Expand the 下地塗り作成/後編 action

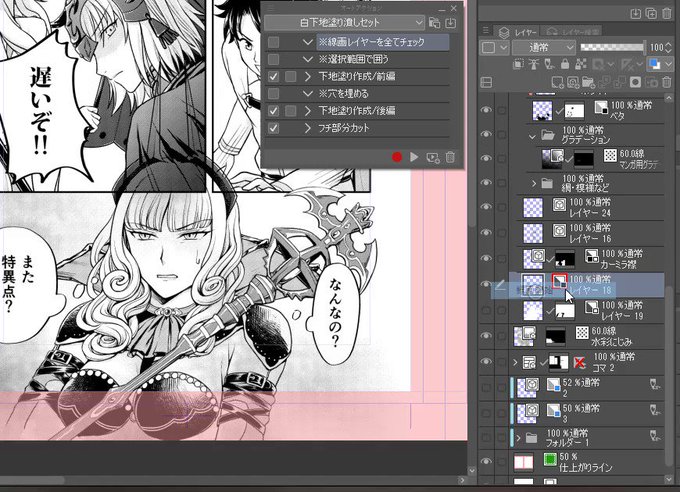click(x=307, y=111)
